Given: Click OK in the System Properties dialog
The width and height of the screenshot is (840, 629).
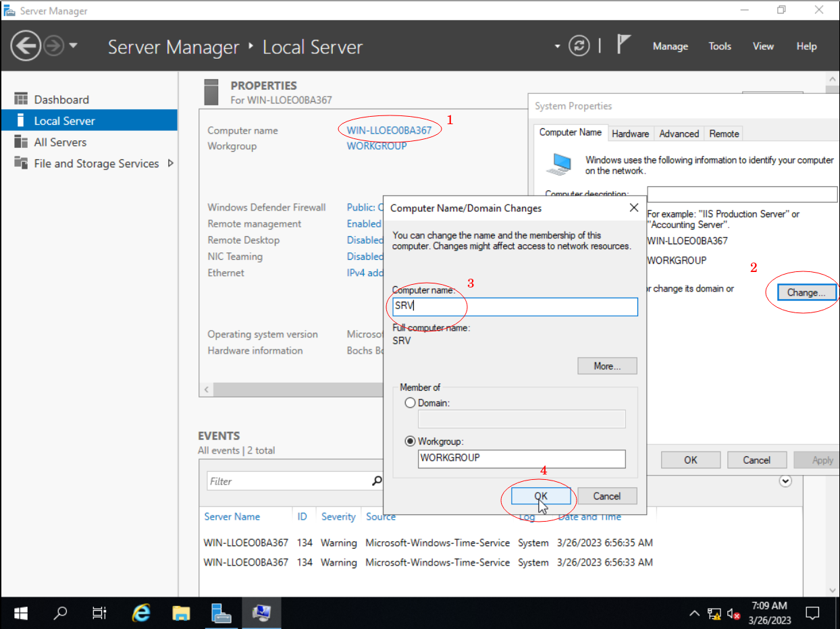Looking at the screenshot, I should (690, 460).
